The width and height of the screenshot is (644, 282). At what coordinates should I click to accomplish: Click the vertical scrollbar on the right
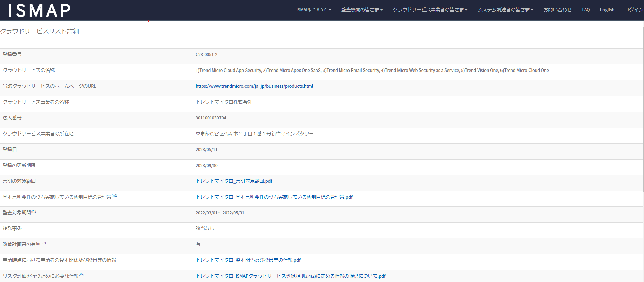point(643,135)
